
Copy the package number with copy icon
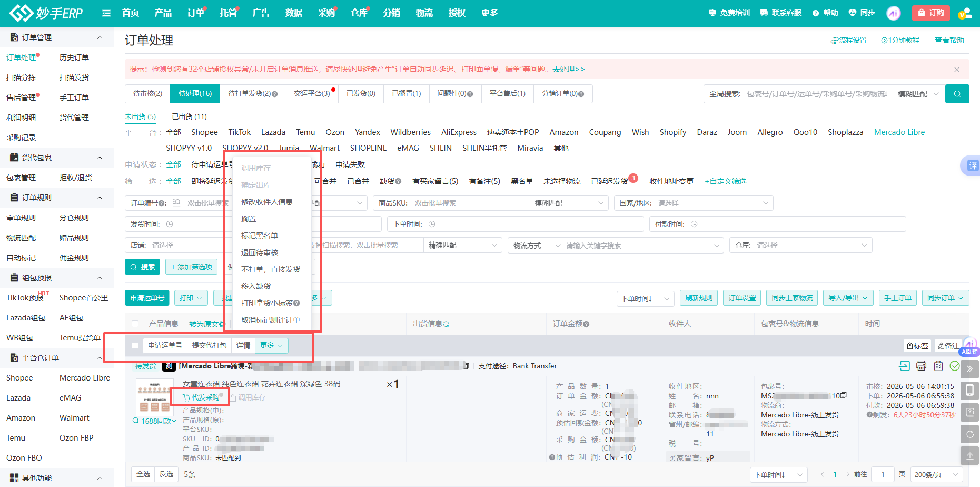click(843, 395)
